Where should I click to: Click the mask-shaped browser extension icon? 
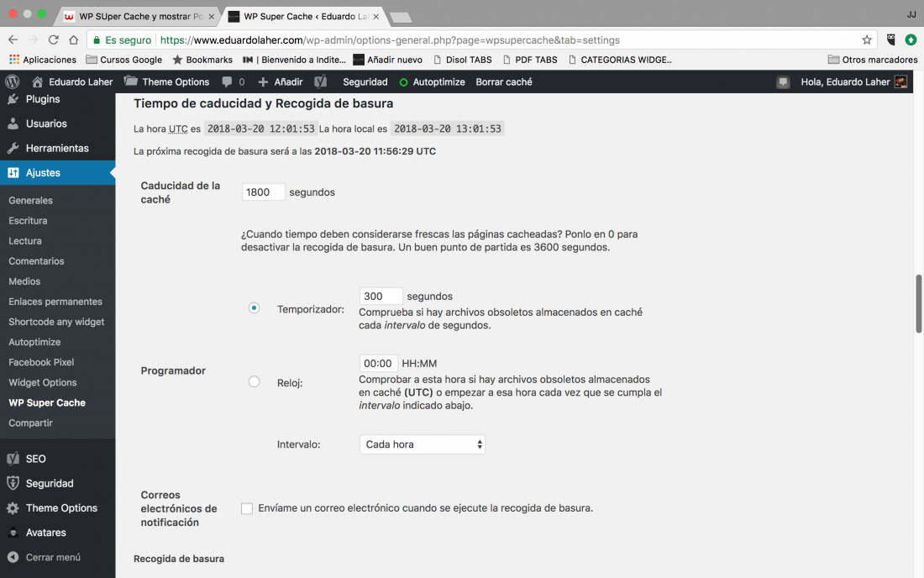tap(891, 40)
